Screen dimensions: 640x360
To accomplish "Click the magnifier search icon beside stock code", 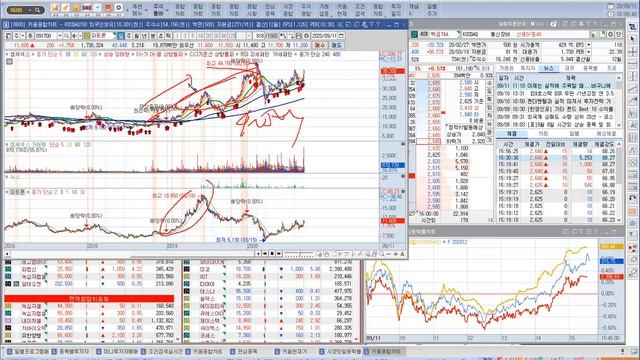I will [67, 36].
